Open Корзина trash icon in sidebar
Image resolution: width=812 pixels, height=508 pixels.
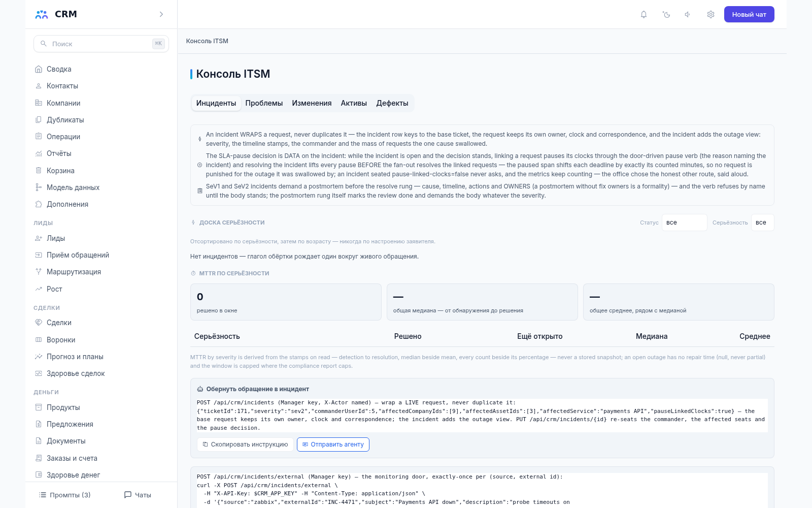click(x=39, y=171)
